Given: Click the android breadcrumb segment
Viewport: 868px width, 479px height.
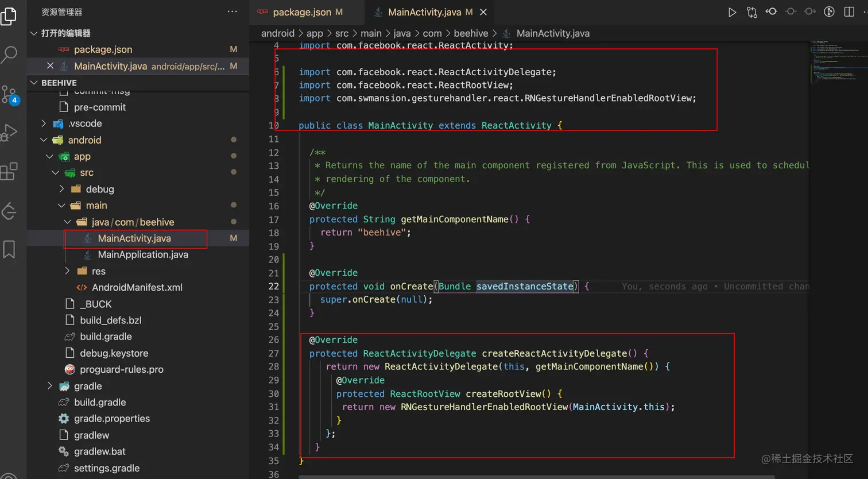Looking at the screenshot, I should point(278,33).
